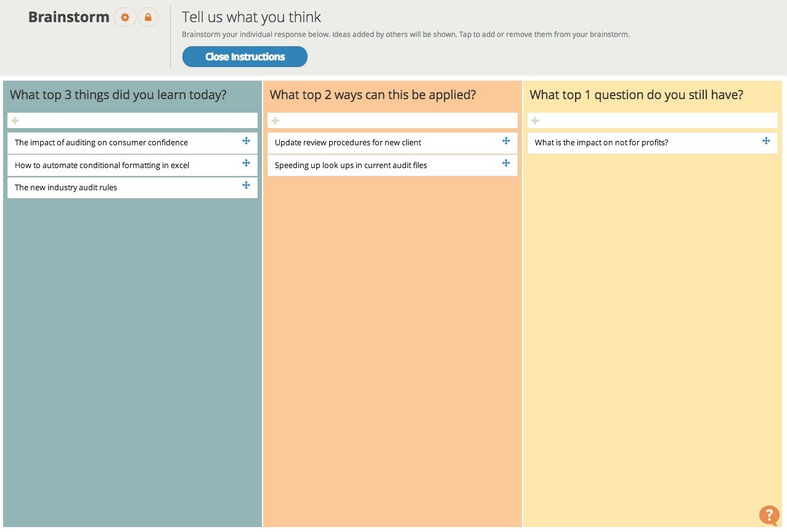Click the orange lock icon
This screenshot has height=532, width=787.
pyautogui.click(x=148, y=17)
